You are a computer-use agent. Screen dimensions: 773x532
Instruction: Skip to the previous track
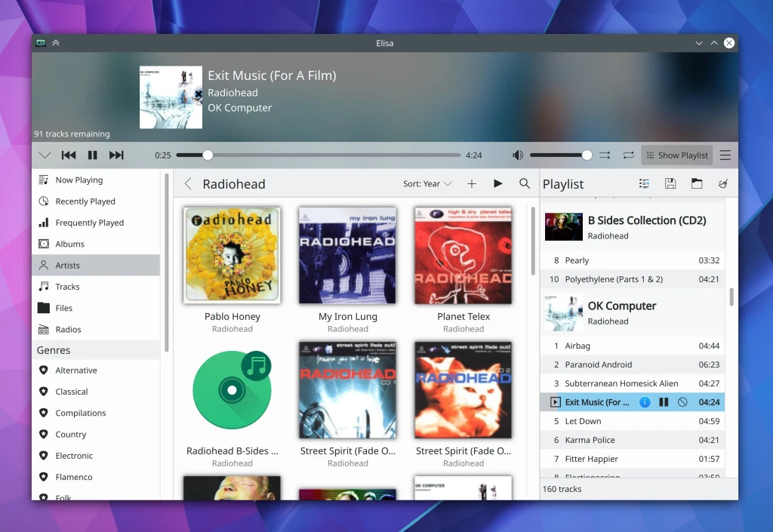pyautogui.click(x=69, y=155)
